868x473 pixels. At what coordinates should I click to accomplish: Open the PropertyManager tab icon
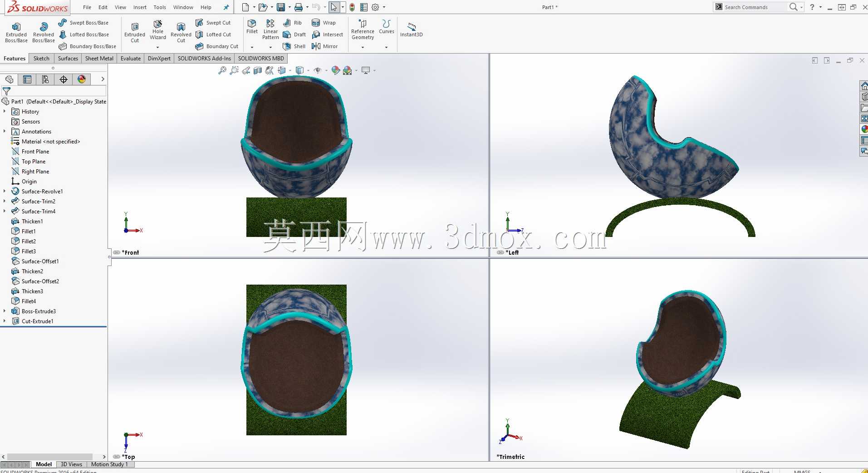click(x=27, y=79)
